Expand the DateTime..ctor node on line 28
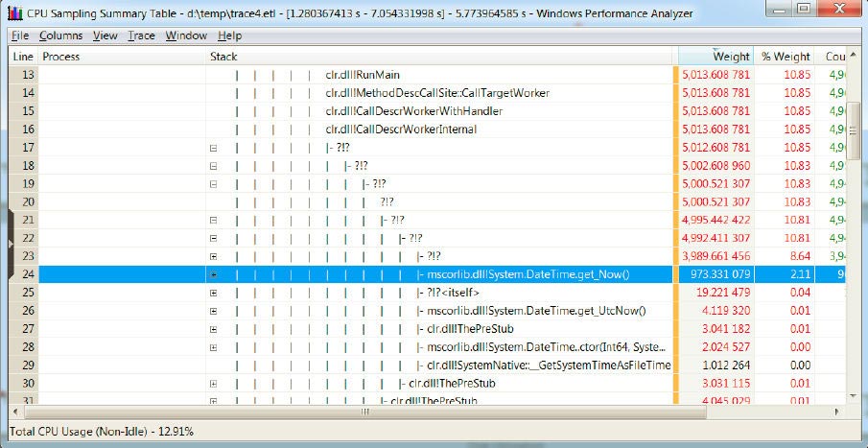Screen dimensions: 868x448 click(x=214, y=348)
